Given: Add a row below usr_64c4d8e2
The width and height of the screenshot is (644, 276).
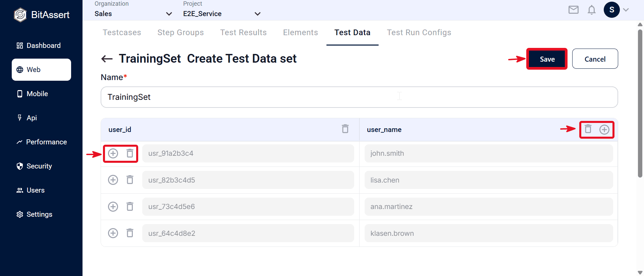Looking at the screenshot, I should [x=113, y=233].
